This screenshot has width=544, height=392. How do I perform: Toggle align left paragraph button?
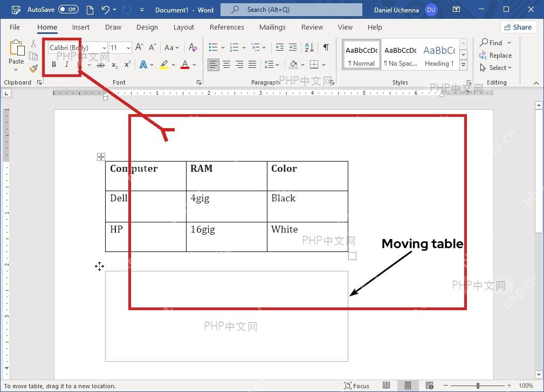(x=214, y=65)
